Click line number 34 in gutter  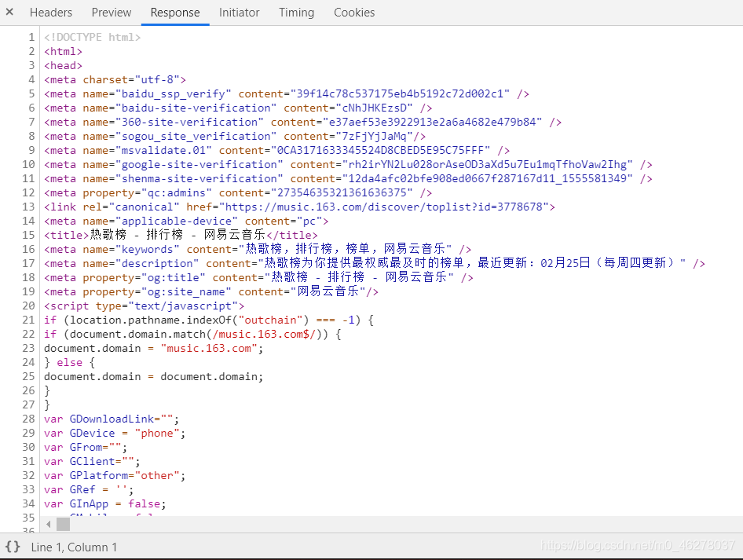pyautogui.click(x=28, y=504)
